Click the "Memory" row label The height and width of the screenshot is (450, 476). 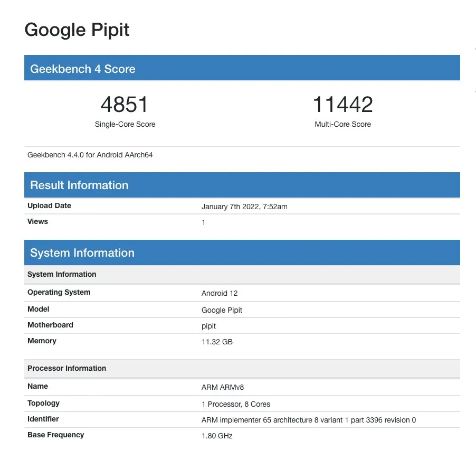(x=42, y=341)
